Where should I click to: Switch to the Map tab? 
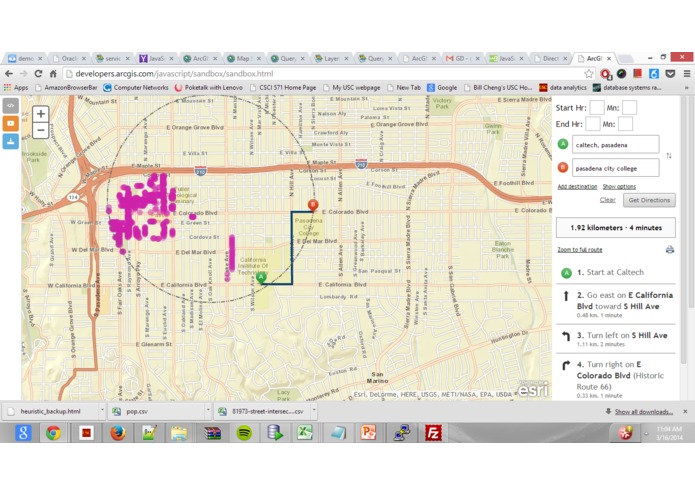[x=243, y=58]
